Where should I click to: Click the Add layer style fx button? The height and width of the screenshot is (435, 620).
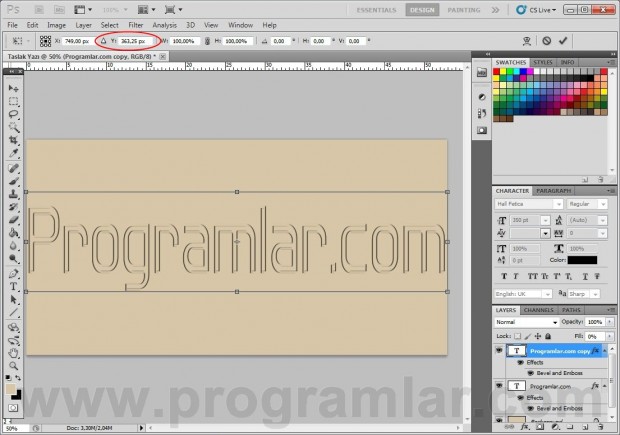(524, 427)
